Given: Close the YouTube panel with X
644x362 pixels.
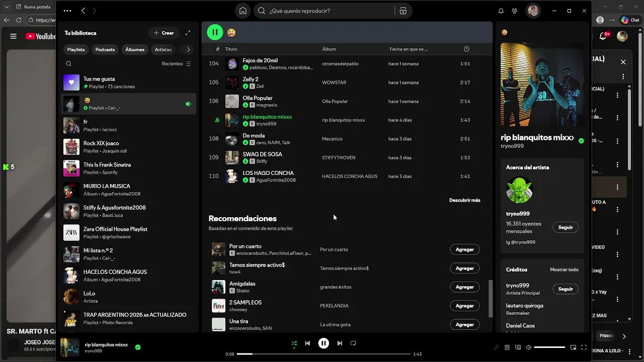Looking at the screenshot, I should tap(623, 62).
